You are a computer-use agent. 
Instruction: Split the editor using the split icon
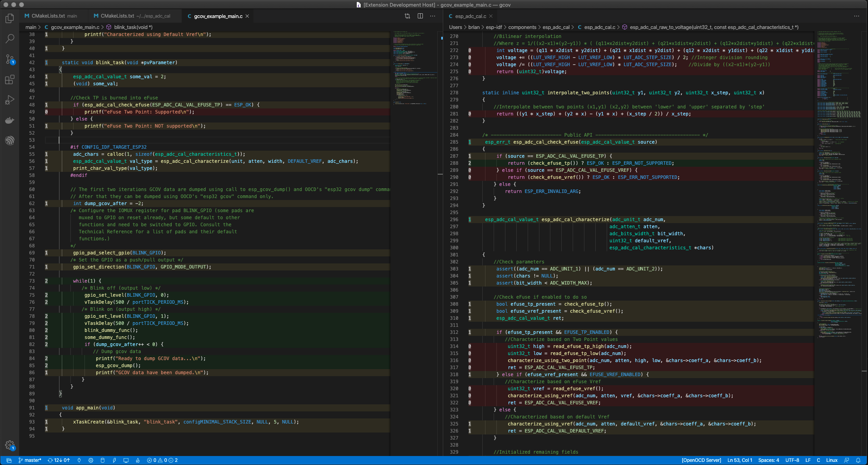[x=420, y=16]
